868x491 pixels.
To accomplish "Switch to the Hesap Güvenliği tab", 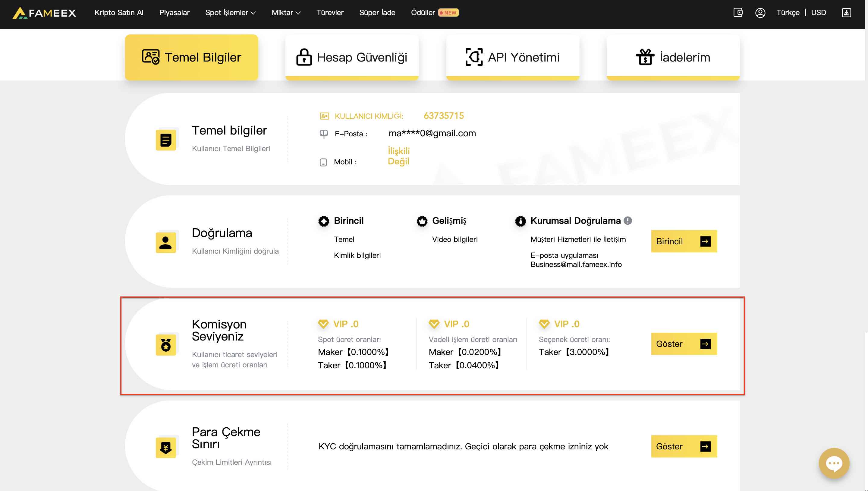I will pos(352,57).
